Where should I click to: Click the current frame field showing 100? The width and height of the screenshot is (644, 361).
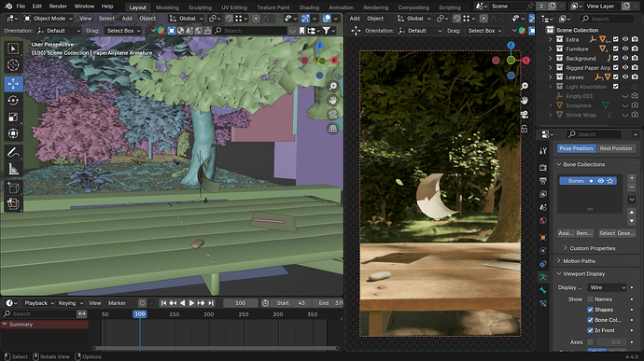[240, 303]
